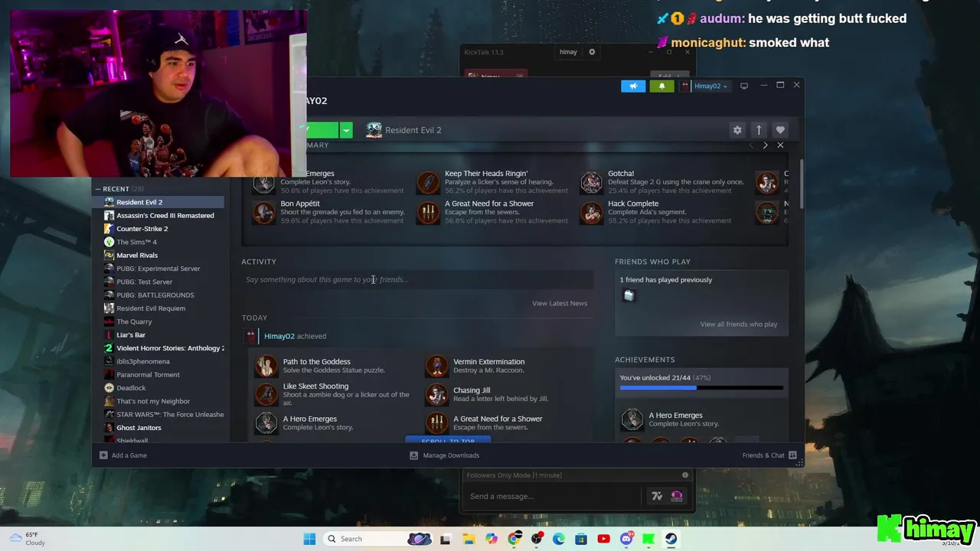
Task: Click the up-arrow game info button
Action: click(x=759, y=130)
